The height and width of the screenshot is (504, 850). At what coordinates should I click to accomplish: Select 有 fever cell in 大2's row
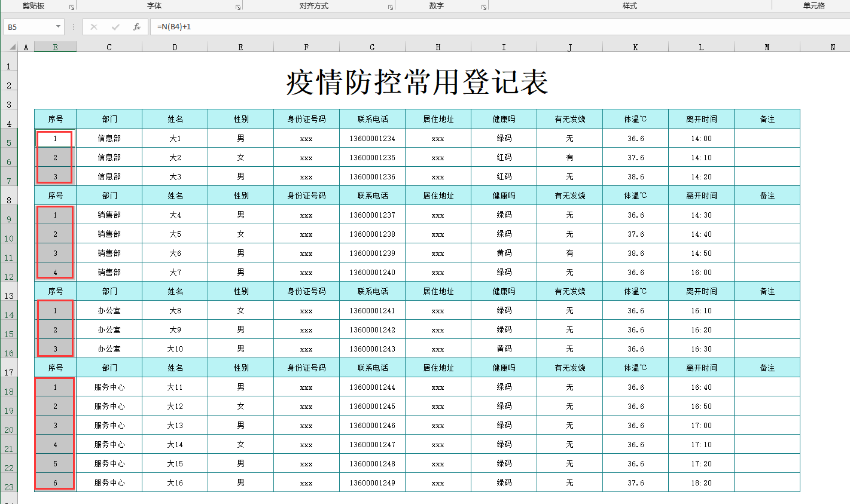click(x=569, y=157)
